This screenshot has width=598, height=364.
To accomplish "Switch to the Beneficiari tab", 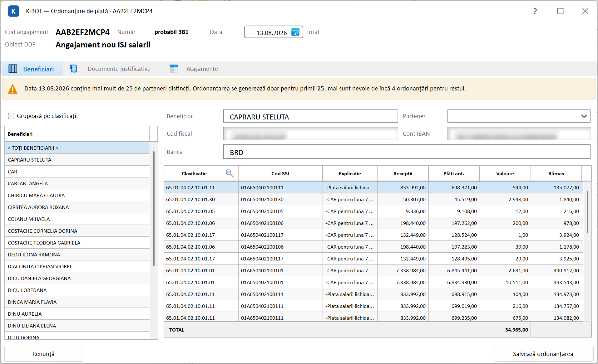I will pyautogui.click(x=32, y=69).
